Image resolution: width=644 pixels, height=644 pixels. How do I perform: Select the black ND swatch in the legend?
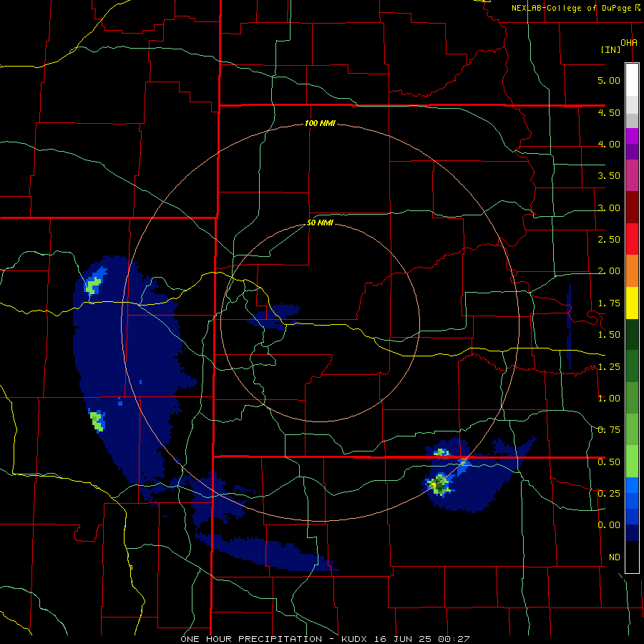[632, 557]
